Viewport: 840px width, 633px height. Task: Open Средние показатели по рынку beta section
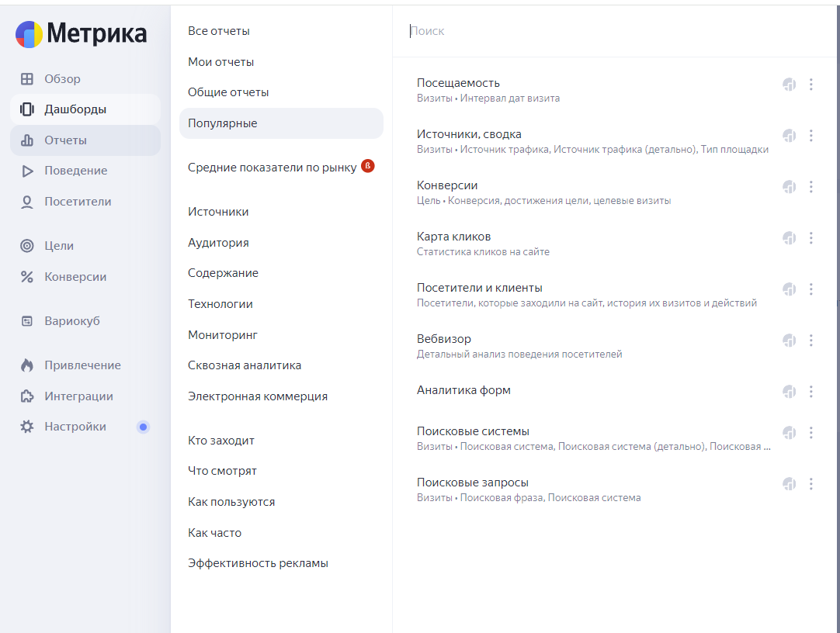pyautogui.click(x=272, y=167)
